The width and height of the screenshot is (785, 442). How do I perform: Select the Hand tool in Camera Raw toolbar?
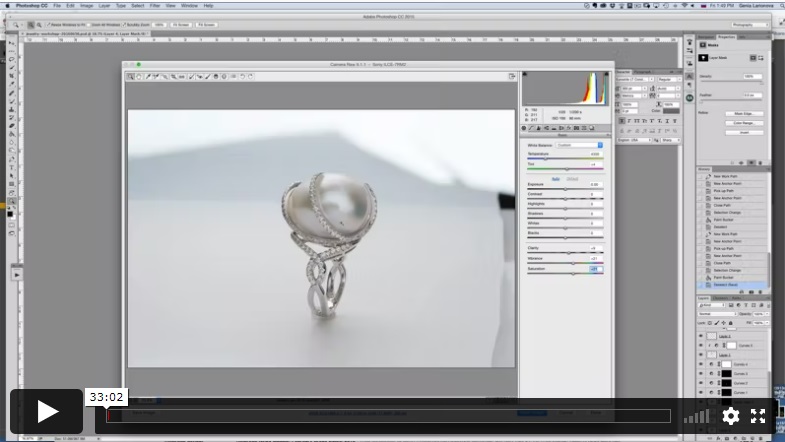(139, 77)
